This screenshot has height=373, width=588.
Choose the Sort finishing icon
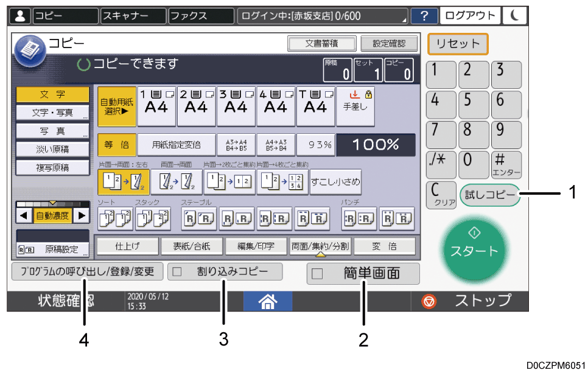pyautogui.click(x=115, y=218)
